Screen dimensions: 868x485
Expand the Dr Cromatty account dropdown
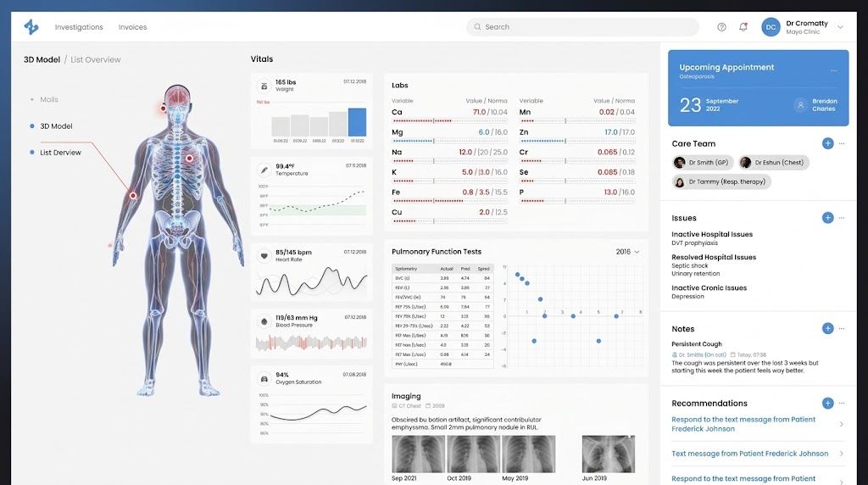(840, 27)
